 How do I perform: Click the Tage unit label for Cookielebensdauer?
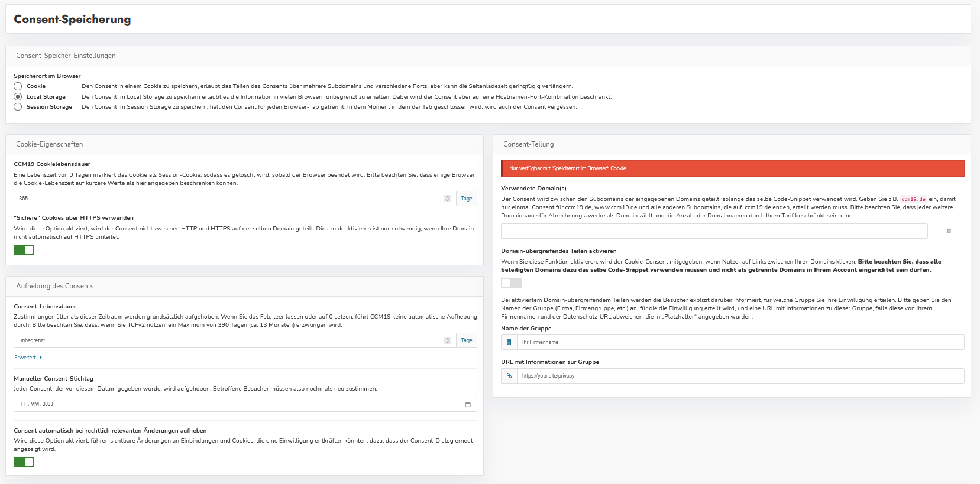[x=466, y=199]
